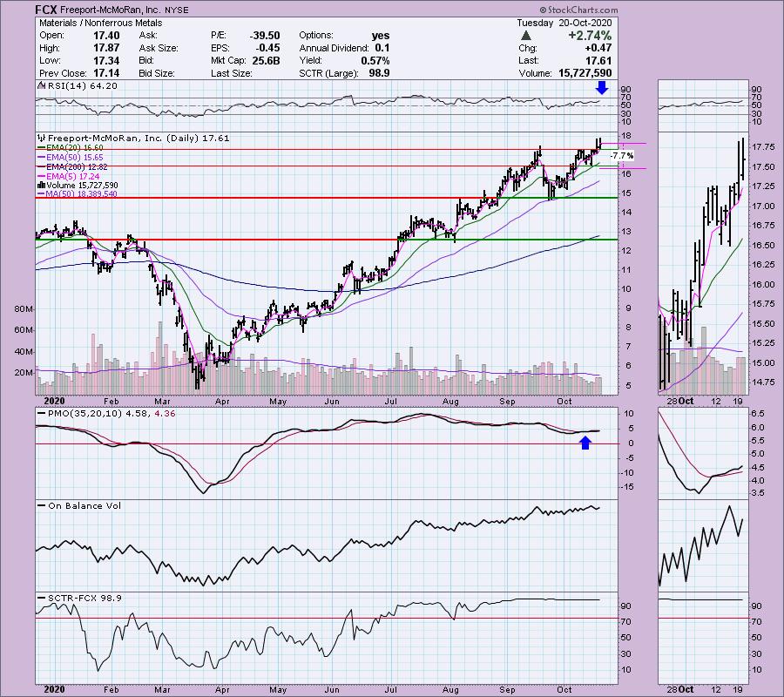Click the Last price 17.61 in header
This screenshot has height=697, width=784.
pos(598,60)
